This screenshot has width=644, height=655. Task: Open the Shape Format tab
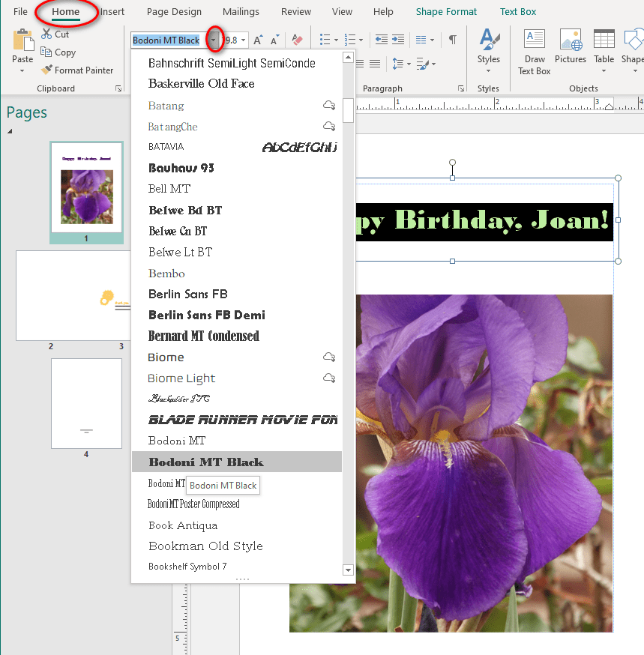[446, 12]
